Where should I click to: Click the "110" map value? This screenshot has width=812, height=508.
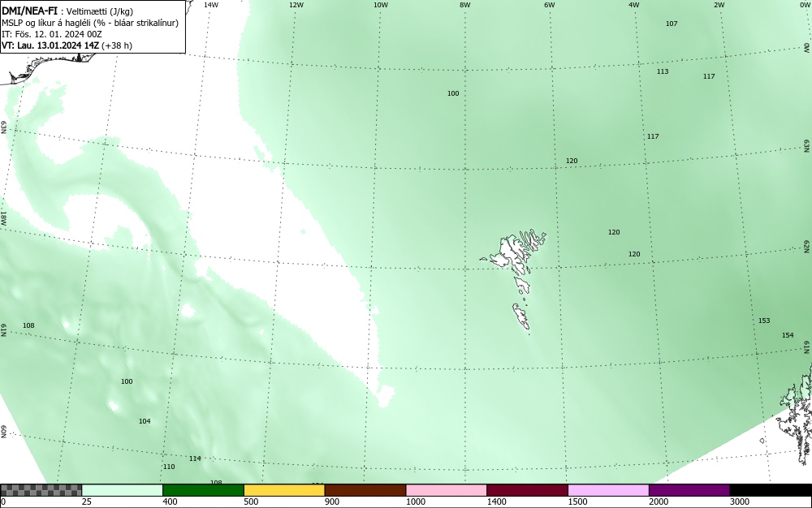pyautogui.click(x=169, y=467)
